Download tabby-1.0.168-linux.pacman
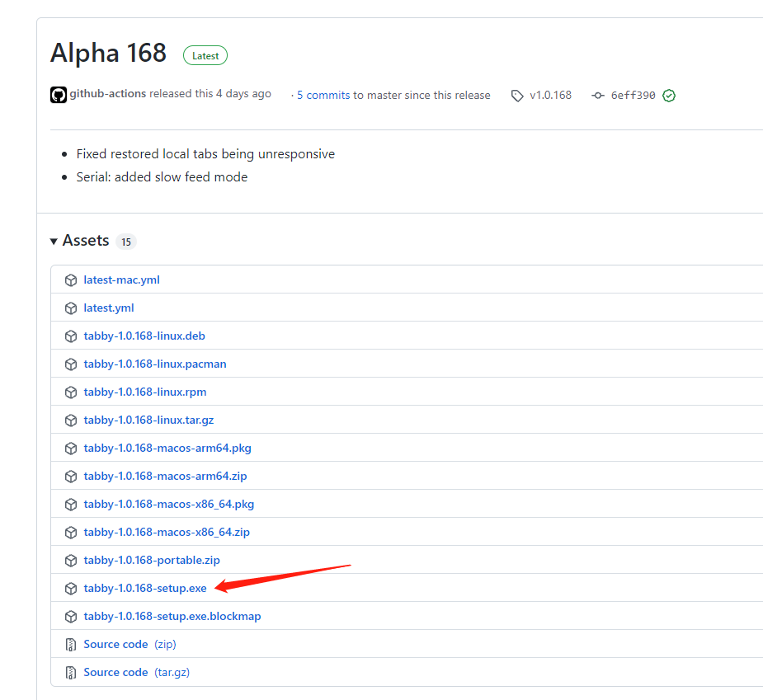The height and width of the screenshot is (700, 763). pos(155,364)
